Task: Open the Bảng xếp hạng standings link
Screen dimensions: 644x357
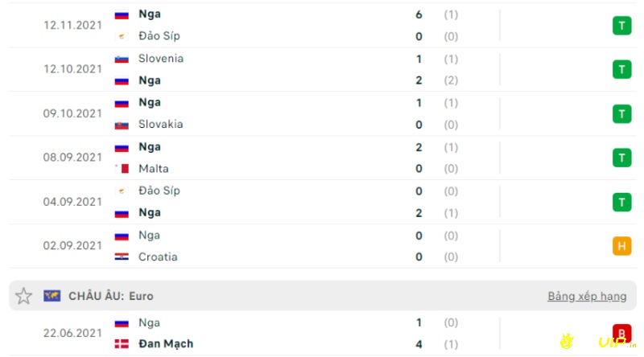Action: [x=587, y=296]
